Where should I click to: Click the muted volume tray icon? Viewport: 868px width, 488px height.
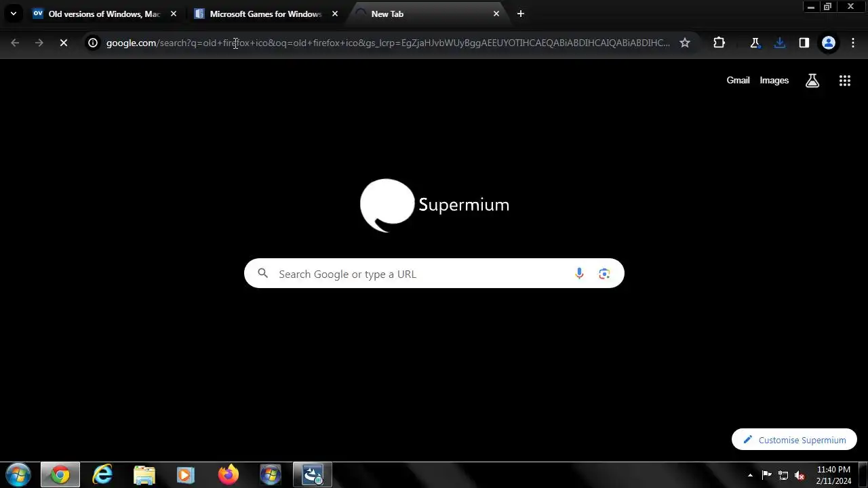[x=800, y=475]
